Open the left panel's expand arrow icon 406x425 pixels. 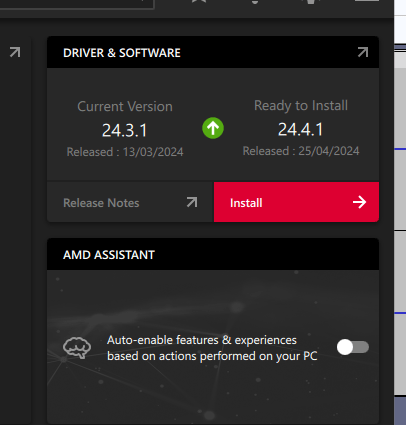[x=15, y=52]
